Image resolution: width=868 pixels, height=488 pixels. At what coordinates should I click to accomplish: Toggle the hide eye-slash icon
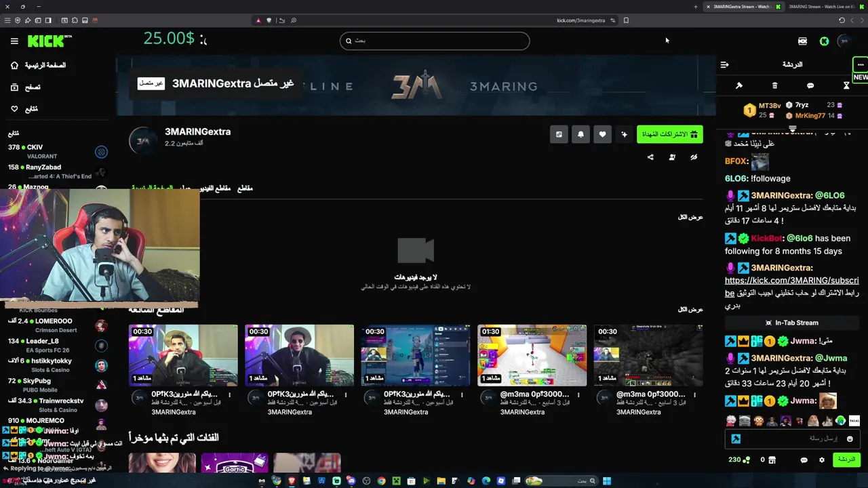[x=694, y=157]
